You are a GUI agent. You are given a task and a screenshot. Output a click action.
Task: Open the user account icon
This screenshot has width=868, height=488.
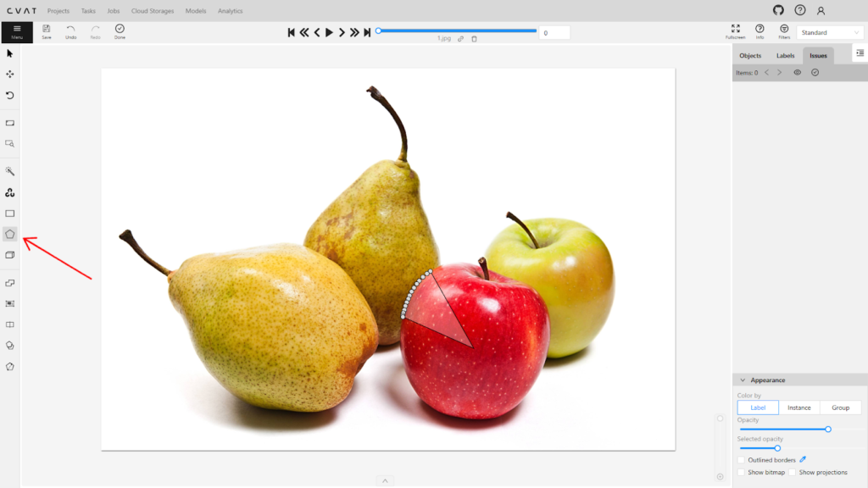tap(821, 10)
